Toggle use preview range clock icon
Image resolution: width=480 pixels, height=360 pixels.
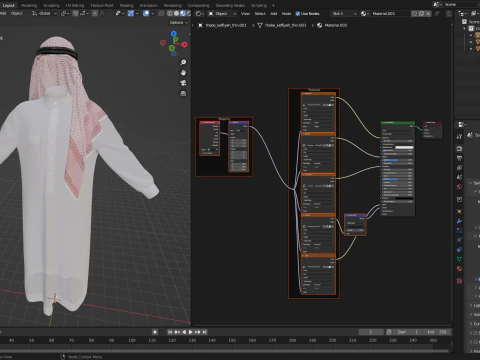coord(389,332)
